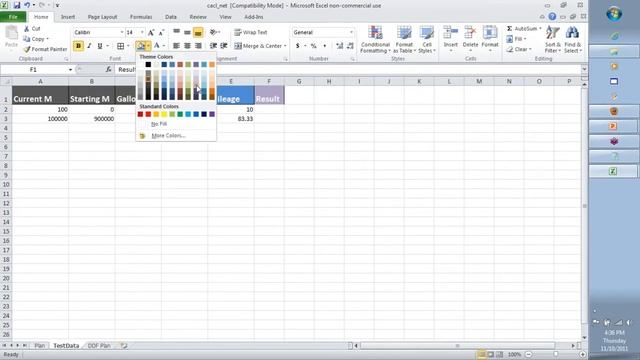Open Conditional Formatting menu
This screenshot has width=640, height=360.
[375, 39]
